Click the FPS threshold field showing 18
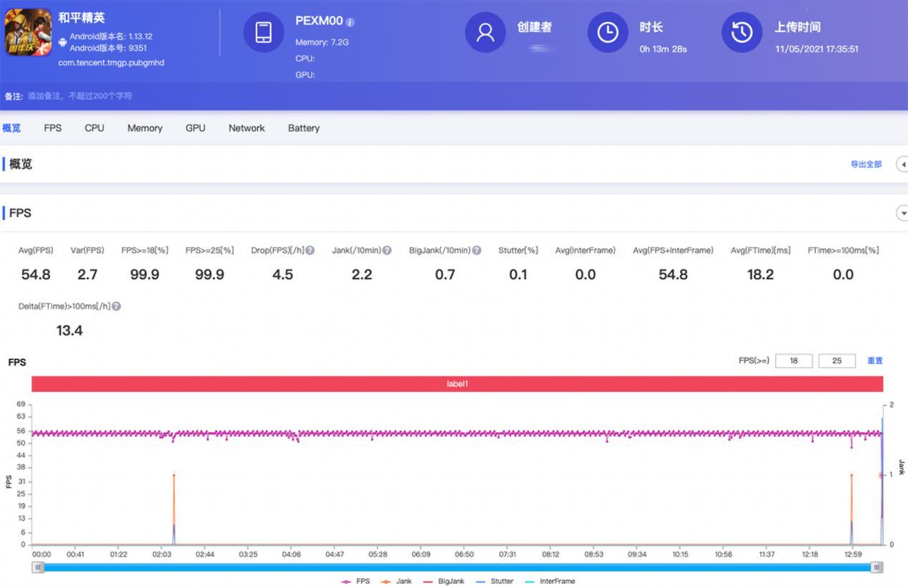The height and width of the screenshot is (588, 908). [794, 361]
